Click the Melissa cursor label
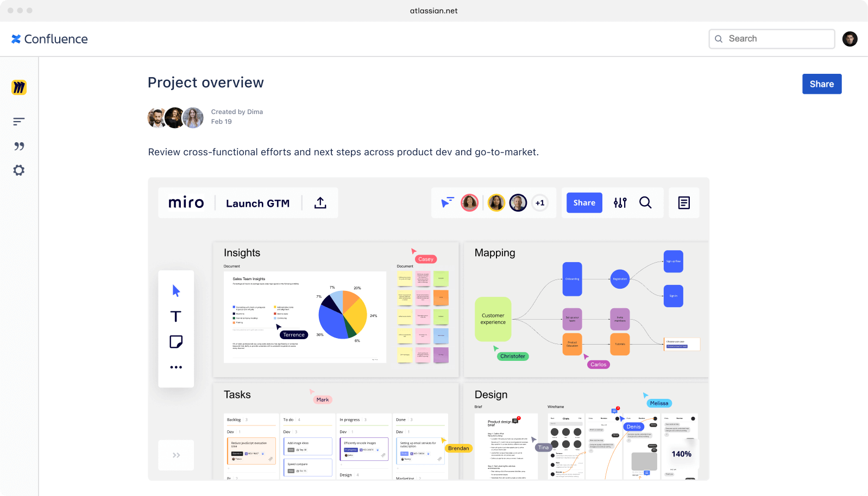Viewport: 868px width, 496px height. 659,403
